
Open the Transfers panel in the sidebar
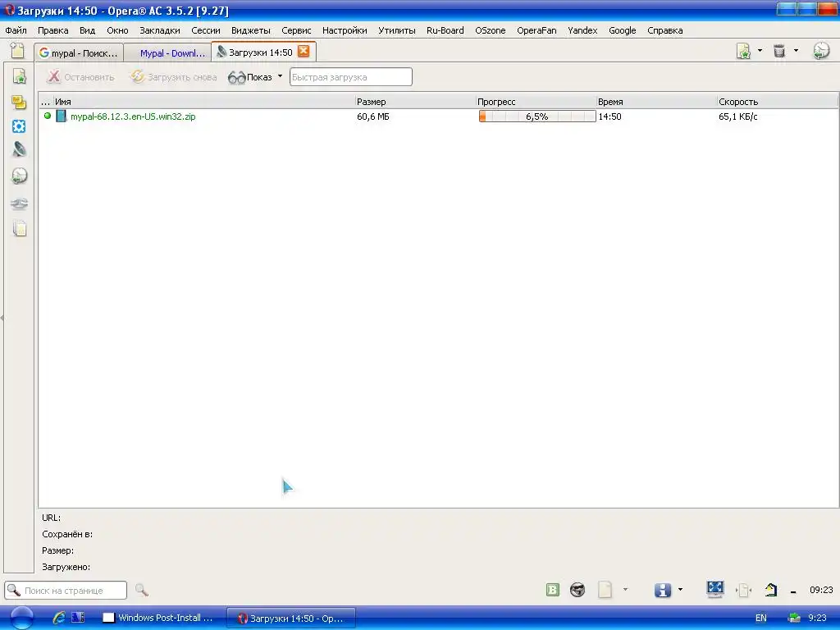tap(20, 149)
